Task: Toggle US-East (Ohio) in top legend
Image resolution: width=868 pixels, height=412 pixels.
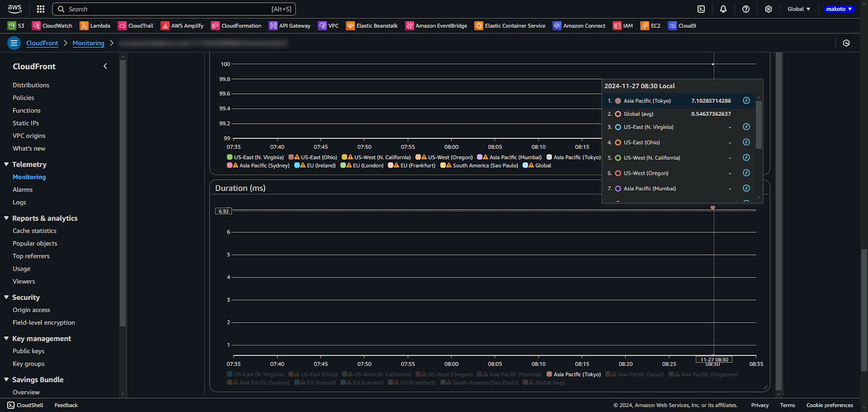Action: click(x=313, y=157)
